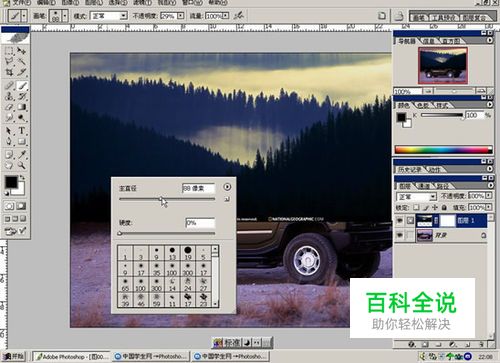Select the Hand tool
500x363 pixels.
pyautogui.click(x=9, y=165)
